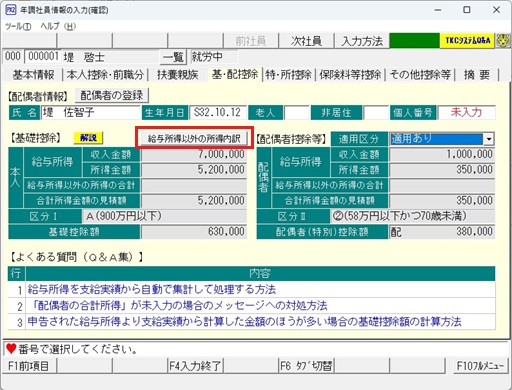This screenshot has width=512, height=390.
Task: Switch to the 特・所控除 tab
Action: click(x=288, y=75)
